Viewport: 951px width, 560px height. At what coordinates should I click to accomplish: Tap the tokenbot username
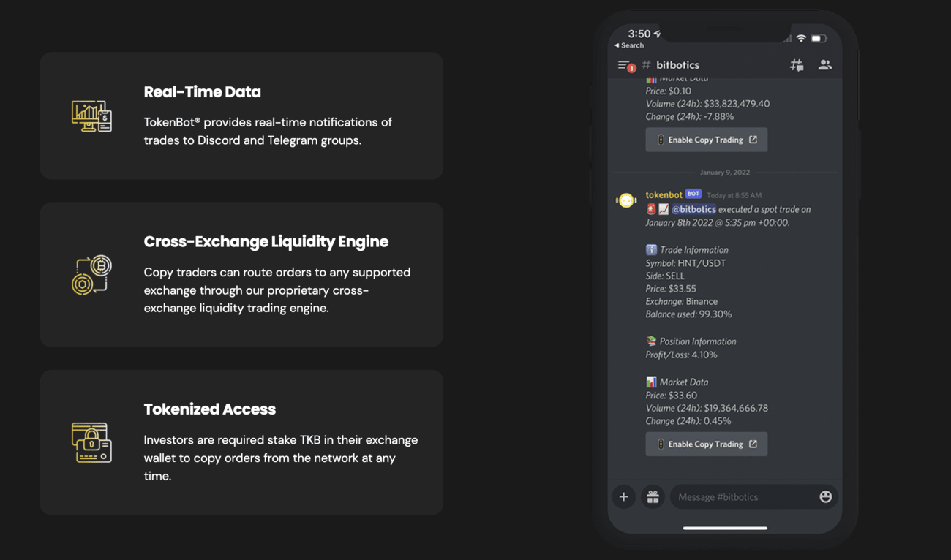664,194
